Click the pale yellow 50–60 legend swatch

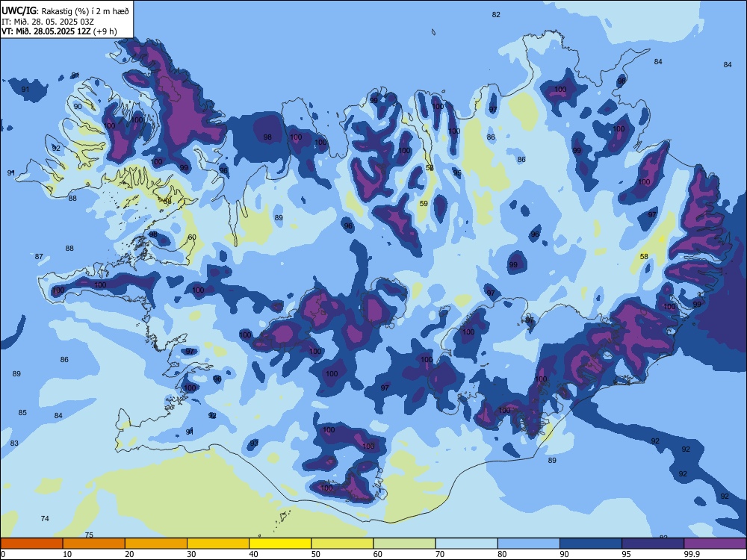(x=342, y=544)
